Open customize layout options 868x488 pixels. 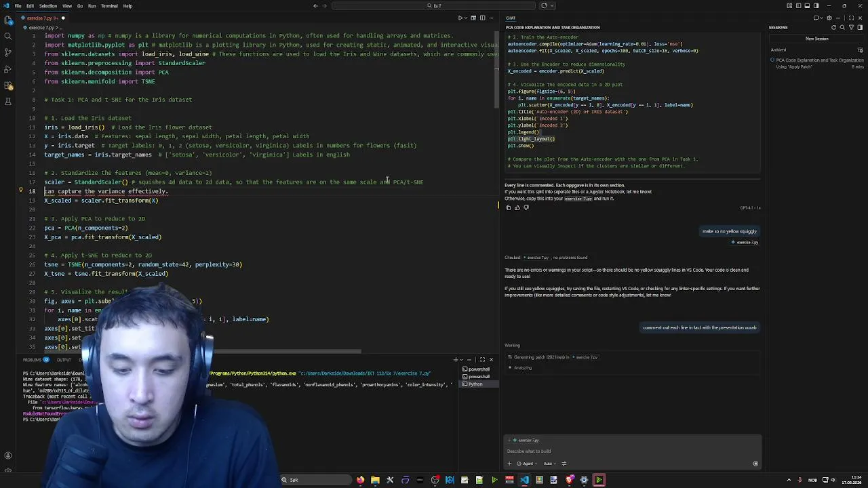789,5
